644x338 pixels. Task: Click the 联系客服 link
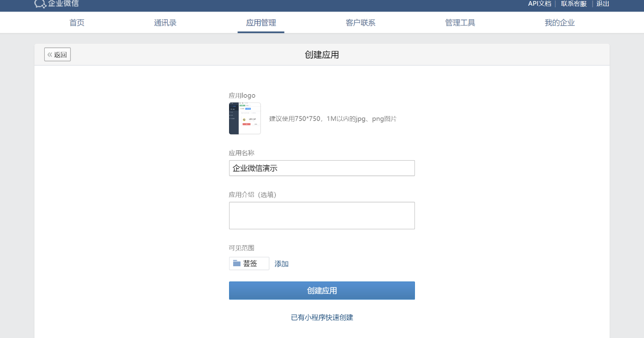point(574,4)
